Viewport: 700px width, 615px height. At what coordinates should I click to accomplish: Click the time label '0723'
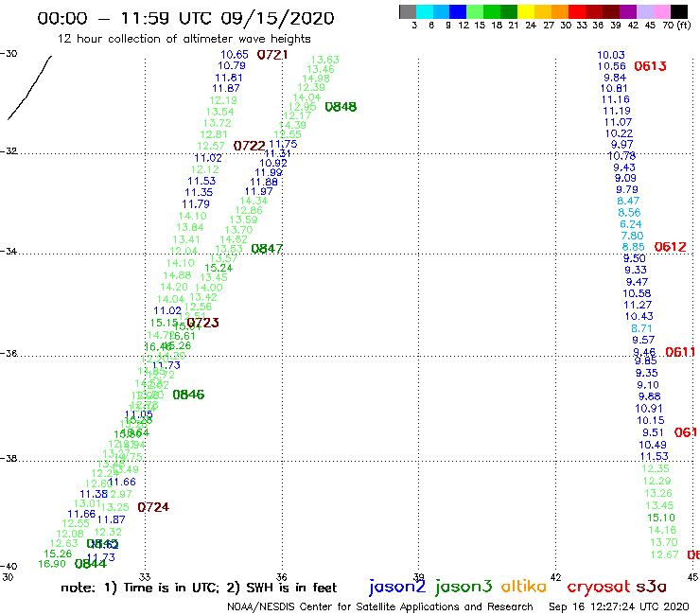click(203, 323)
